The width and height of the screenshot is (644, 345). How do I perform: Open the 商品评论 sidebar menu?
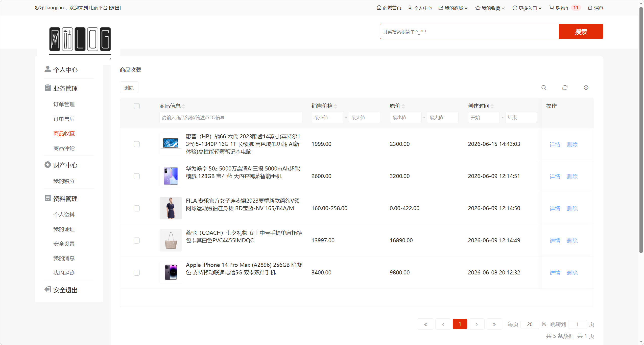click(x=64, y=148)
